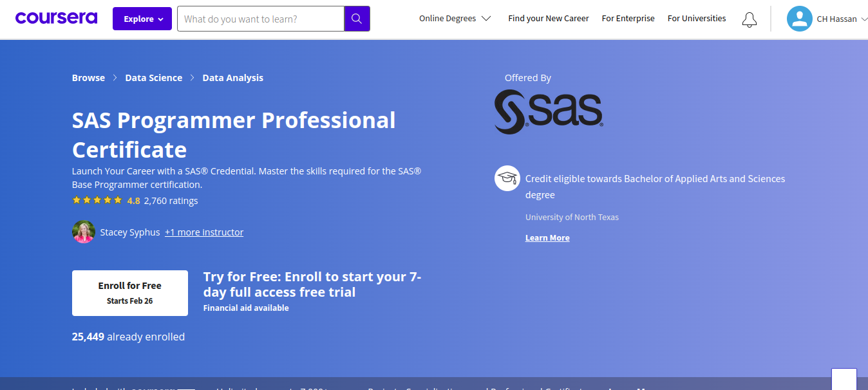The height and width of the screenshot is (390, 868).
Task: Open the For Enterprise page
Action: 628,19
